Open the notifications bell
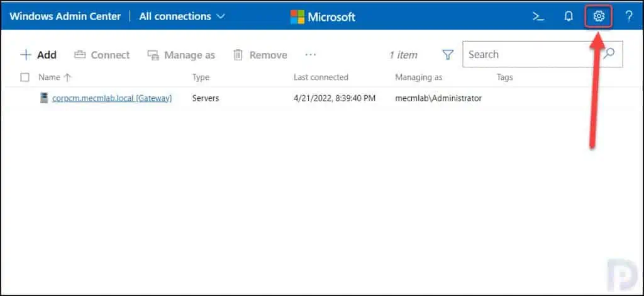The height and width of the screenshot is (296, 644). (569, 16)
